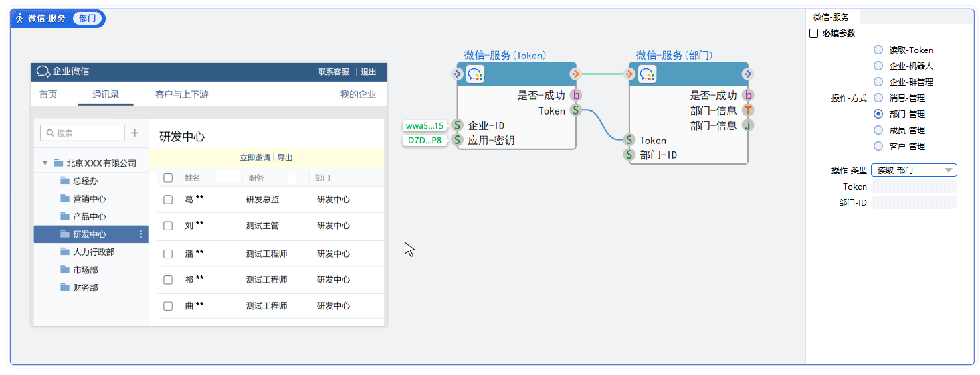
Task: Click the 立即邀请 link
Action: [255, 158]
